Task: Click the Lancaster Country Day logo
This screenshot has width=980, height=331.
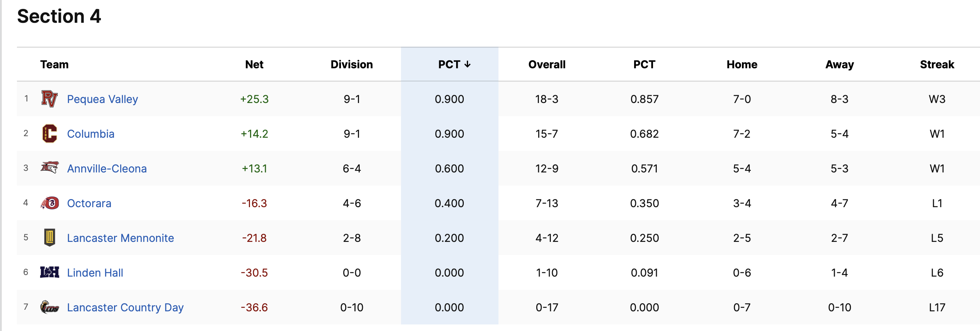Action: click(x=49, y=307)
